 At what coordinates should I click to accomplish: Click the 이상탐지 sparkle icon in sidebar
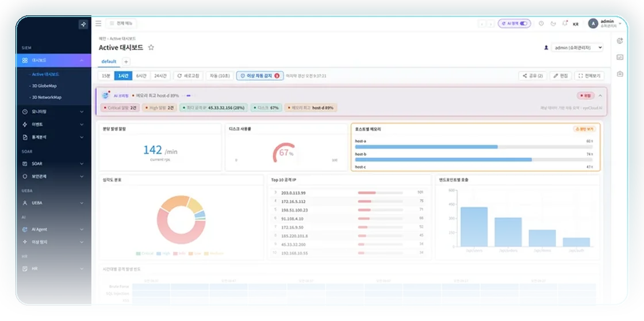point(25,242)
